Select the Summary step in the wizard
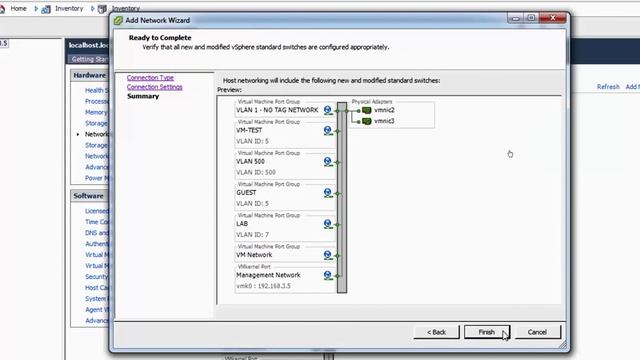 click(143, 96)
